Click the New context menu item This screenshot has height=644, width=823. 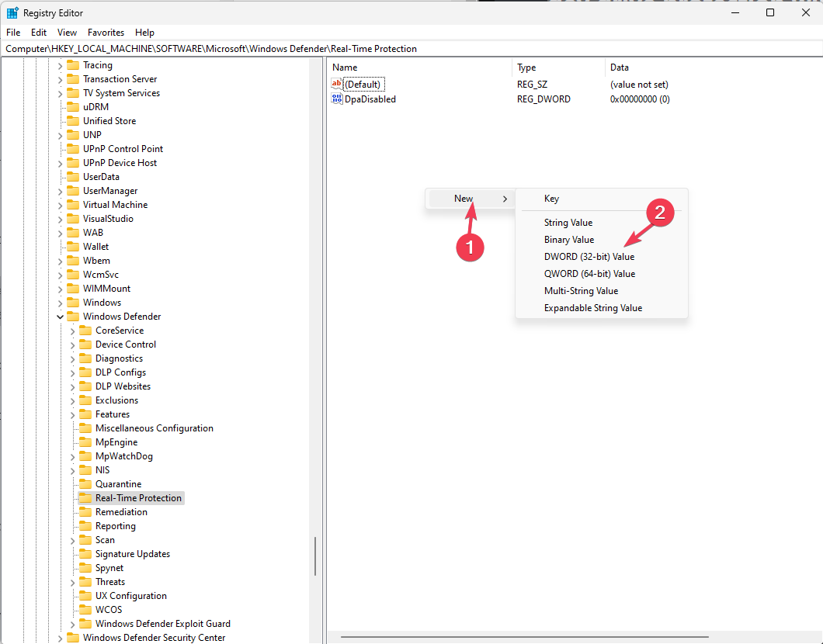pyautogui.click(x=471, y=199)
